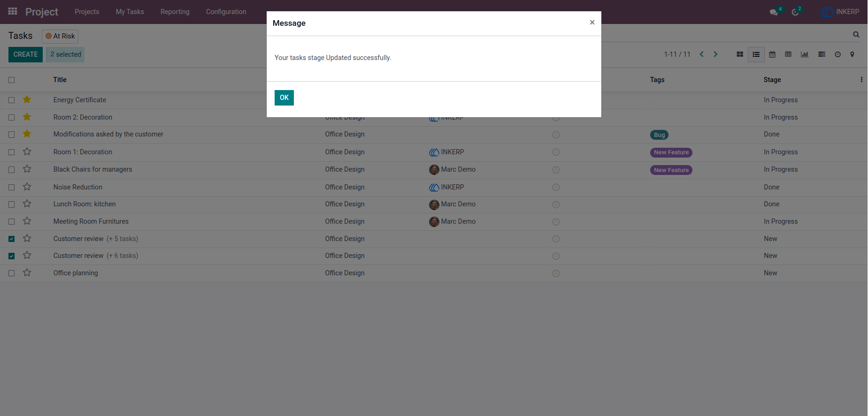Close the Message dialog with X
Image resolution: width=868 pixels, height=416 pixels.
coord(592,23)
